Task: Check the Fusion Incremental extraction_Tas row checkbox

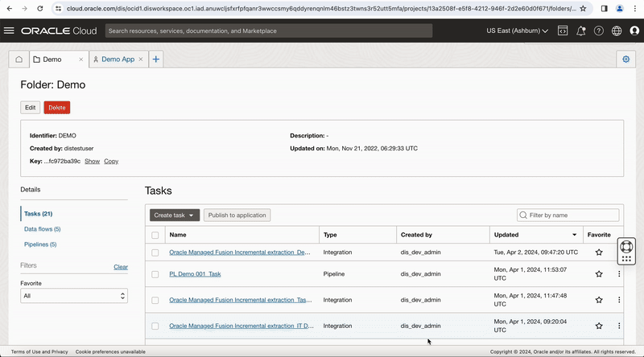Action: pyautogui.click(x=155, y=301)
